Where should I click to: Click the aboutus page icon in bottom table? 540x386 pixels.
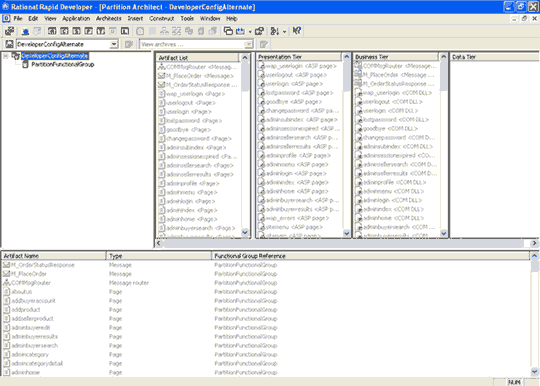(x=7, y=292)
